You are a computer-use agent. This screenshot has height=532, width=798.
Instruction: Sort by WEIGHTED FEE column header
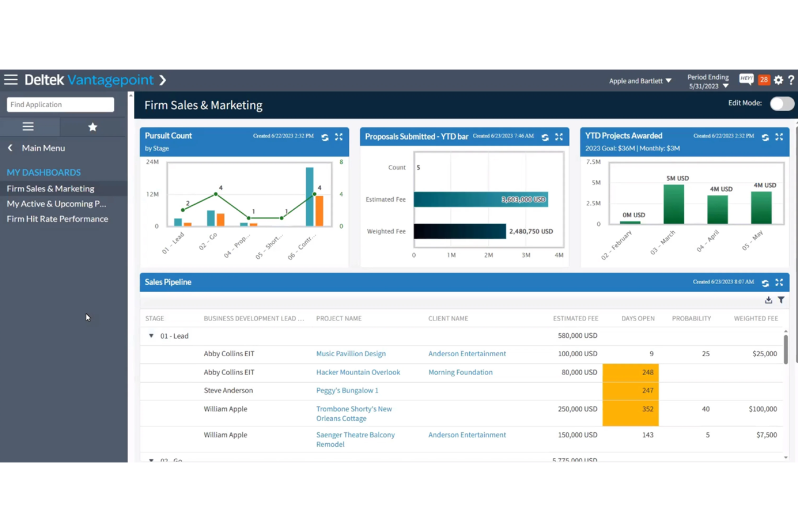(x=756, y=319)
